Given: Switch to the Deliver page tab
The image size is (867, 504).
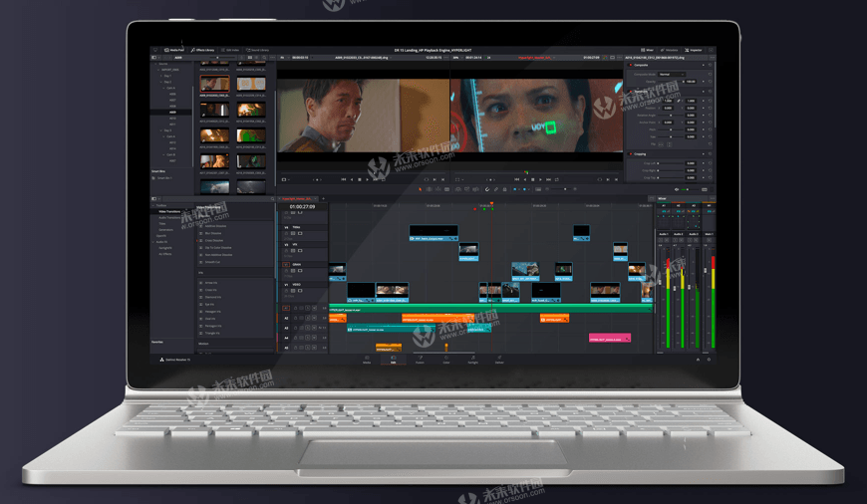Looking at the screenshot, I should coord(499,360).
